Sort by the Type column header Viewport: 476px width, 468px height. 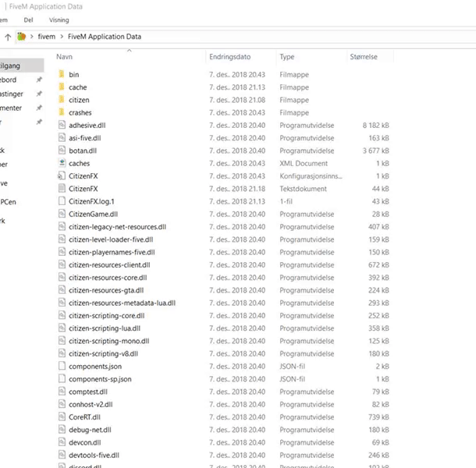point(287,57)
